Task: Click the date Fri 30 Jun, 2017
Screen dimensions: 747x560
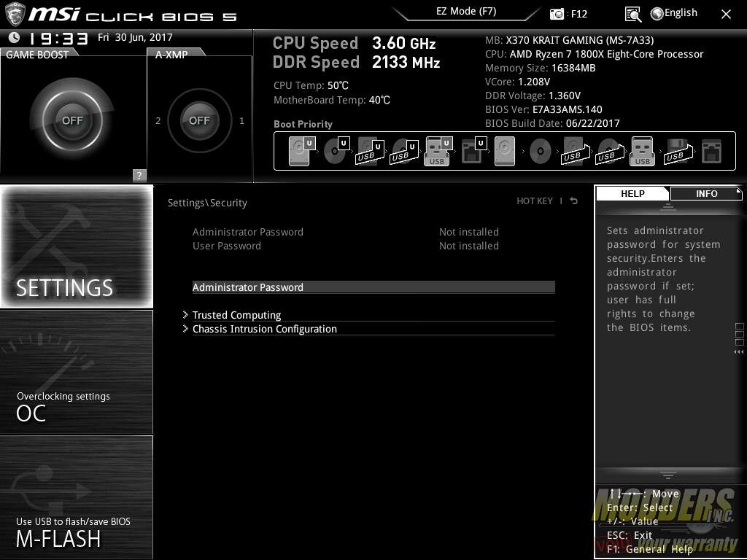Action: coord(135,38)
